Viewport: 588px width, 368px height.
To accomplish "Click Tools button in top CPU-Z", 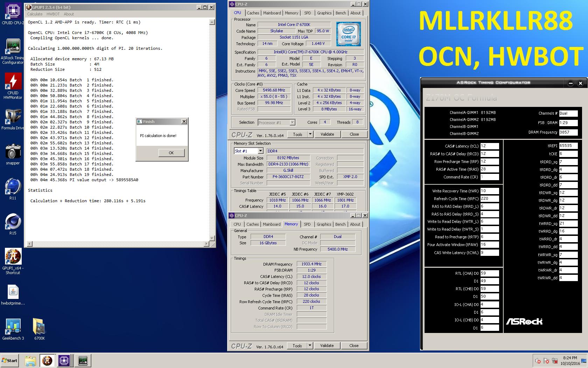I will tap(297, 134).
